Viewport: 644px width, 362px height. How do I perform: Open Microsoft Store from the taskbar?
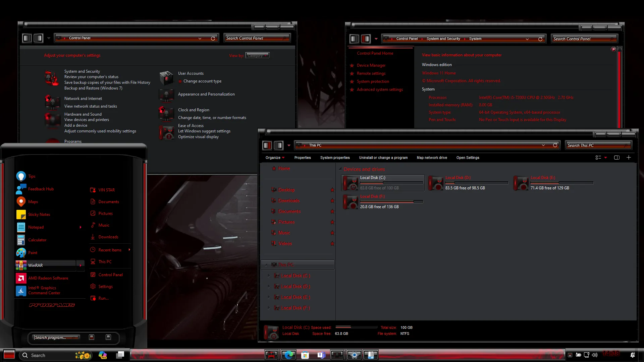[x=305, y=355]
